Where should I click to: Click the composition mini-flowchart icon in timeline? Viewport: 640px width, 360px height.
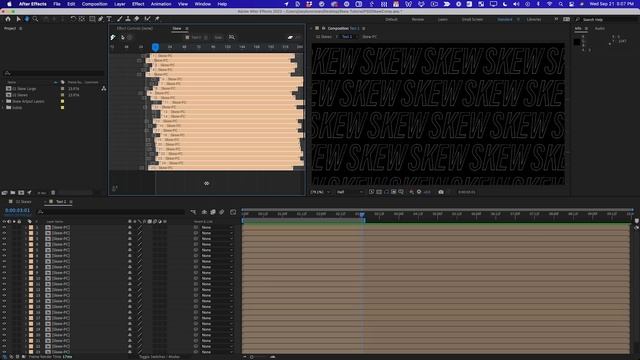click(x=193, y=212)
